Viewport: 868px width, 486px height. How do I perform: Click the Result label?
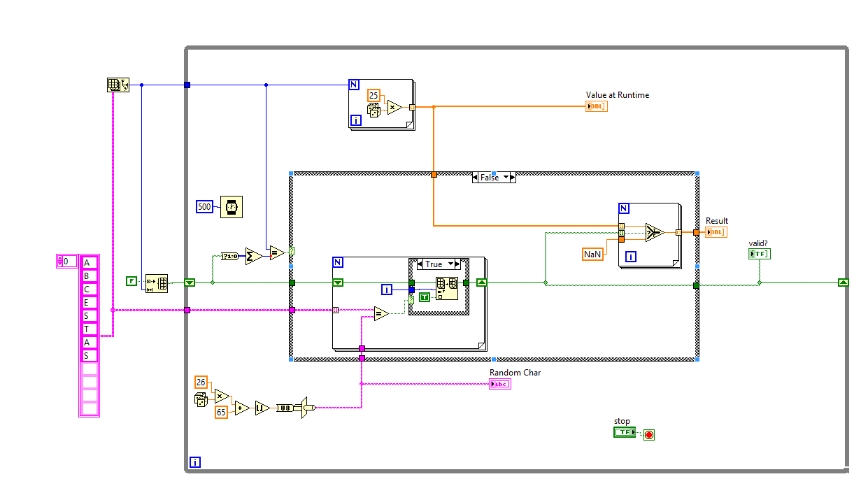pyautogui.click(x=717, y=221)
